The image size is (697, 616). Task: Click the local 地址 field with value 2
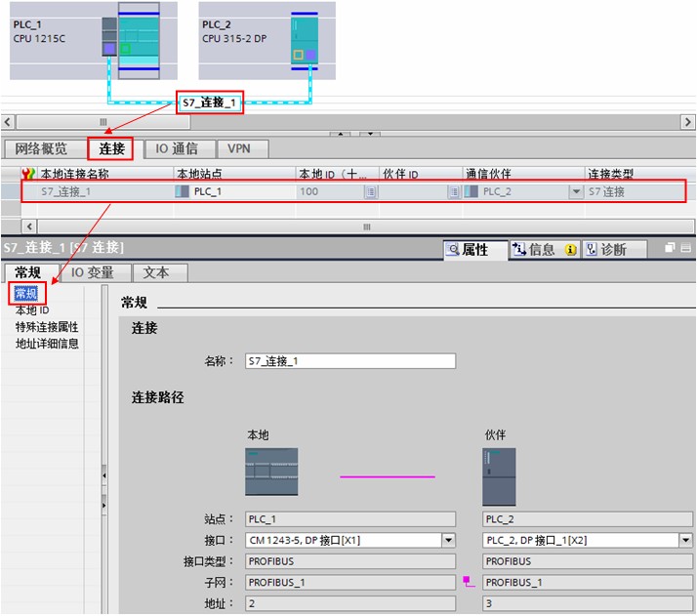(x=350, y=603)
